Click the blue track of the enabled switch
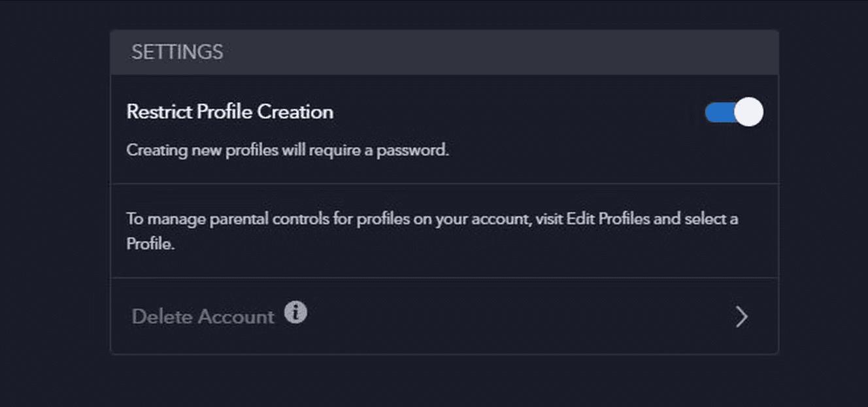Image resolution: width=868 pixels, height=407 pixels. (719, 112)
